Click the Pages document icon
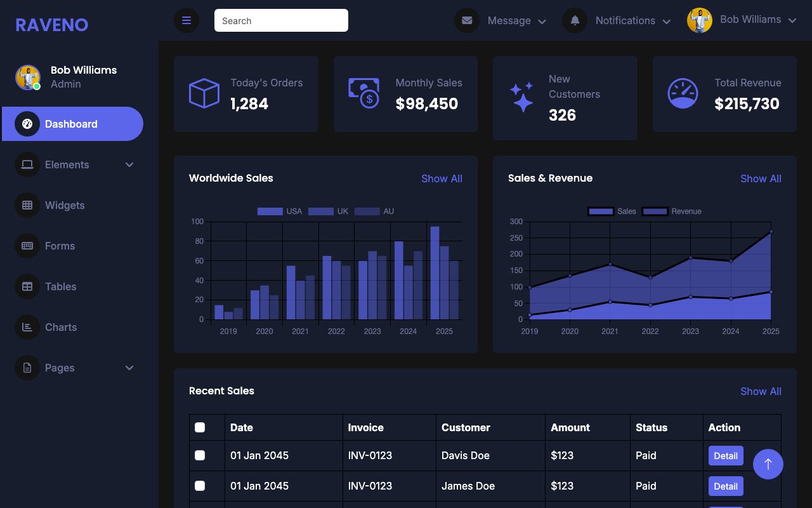Viewport: 812px width, 508px height. pyautogui.click(x=27, y=368)
